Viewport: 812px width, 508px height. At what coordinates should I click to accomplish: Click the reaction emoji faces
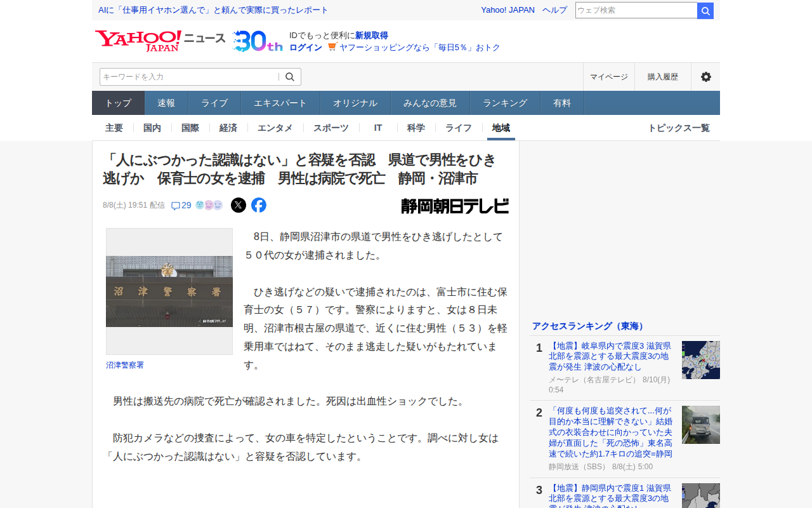pos(209,205)
